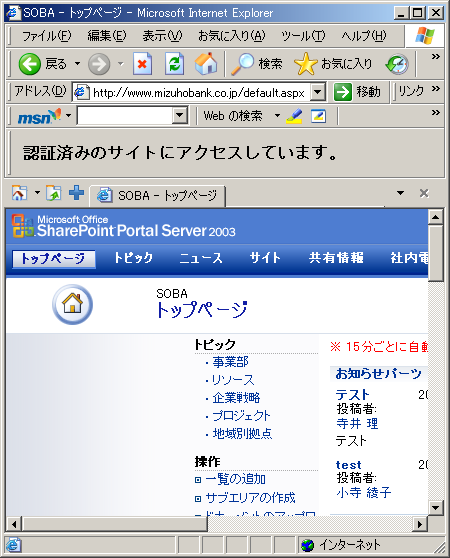Add a new tab with blue plus
The height and width of the screenshot is (558, 450).
pos(76,193)
